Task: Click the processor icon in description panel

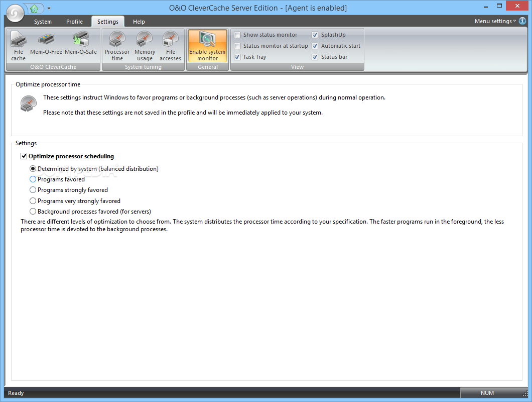Action: click(x=28, y=104)
